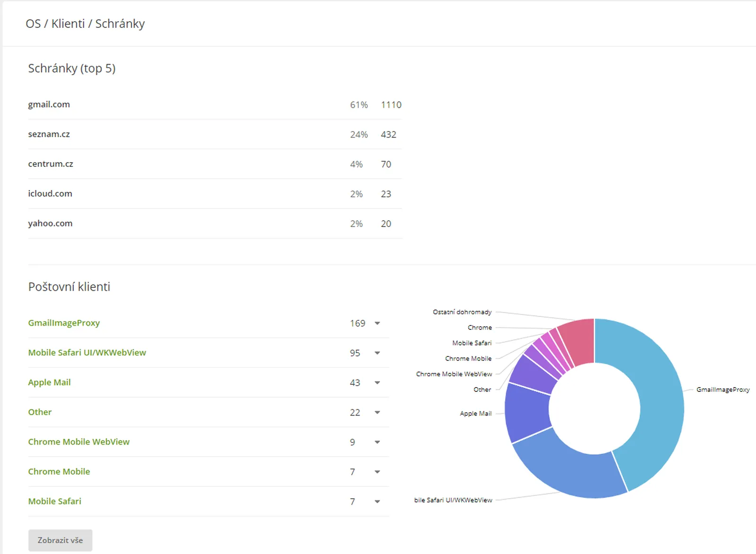756x554 pixels.
Task: Click the Apple Mail donut chart segment
Action: click(x=527, y=411)
